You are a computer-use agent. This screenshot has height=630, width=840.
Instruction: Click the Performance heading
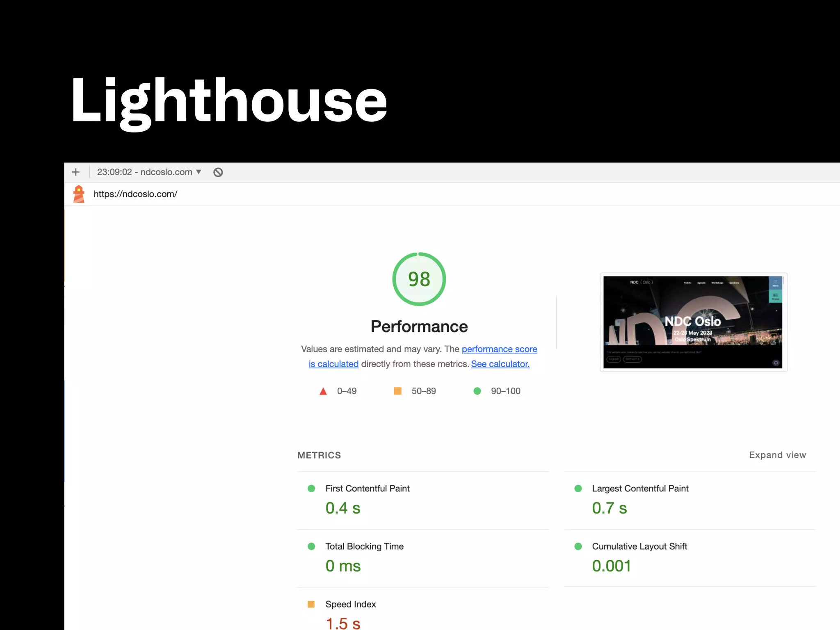click(x=419, y=326)
